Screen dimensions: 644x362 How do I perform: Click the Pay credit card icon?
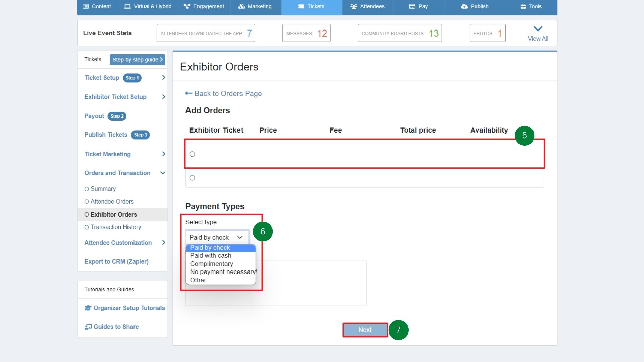tap(412, 6)
